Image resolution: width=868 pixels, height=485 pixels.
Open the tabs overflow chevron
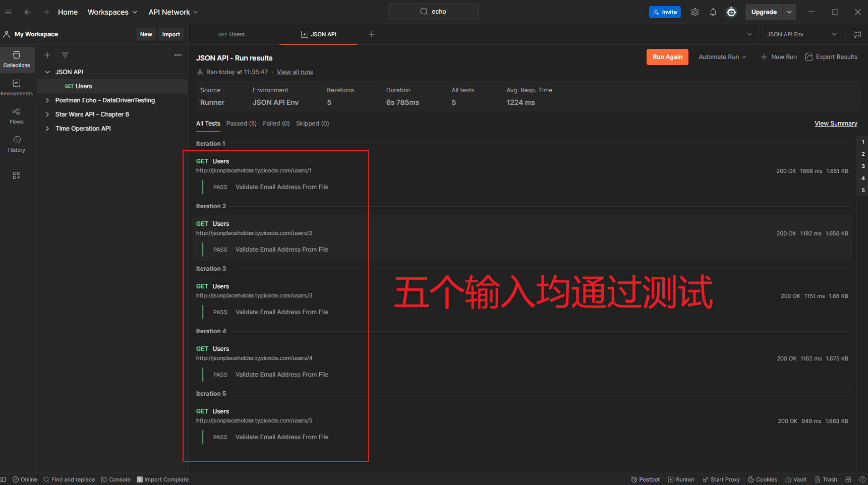pyautogui.click(x=749, y=34)
